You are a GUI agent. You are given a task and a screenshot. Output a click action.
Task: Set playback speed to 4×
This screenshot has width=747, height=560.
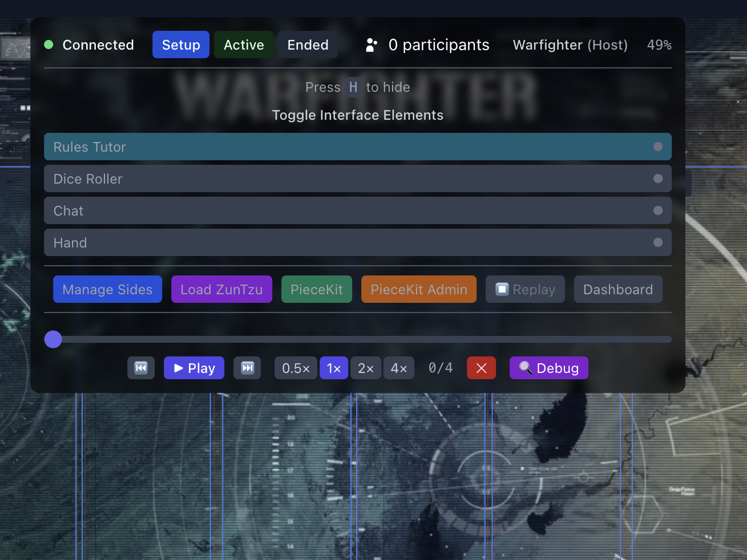(x=399, y=368)
